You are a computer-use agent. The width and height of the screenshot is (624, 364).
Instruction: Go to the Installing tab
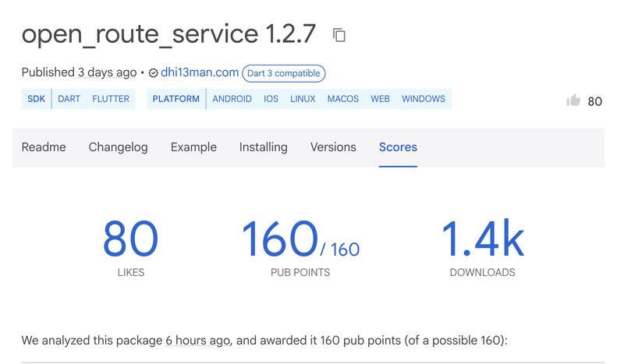pyautogui.click(x=263, y=147)
